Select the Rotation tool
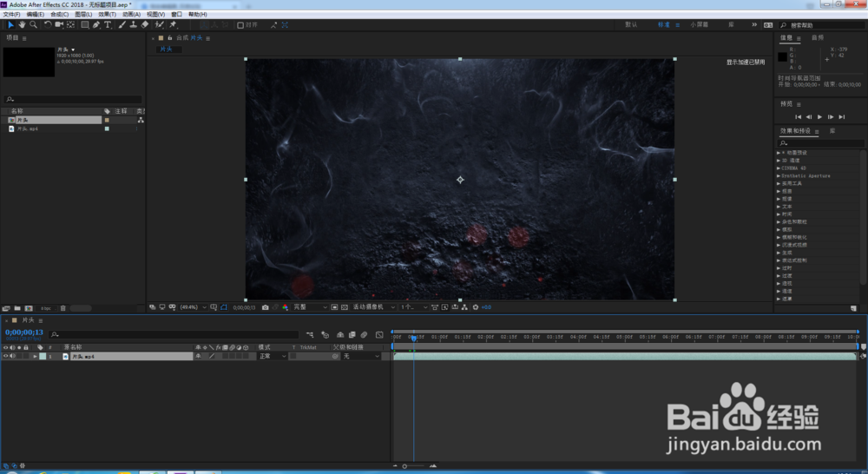 (x=48, y=25)
